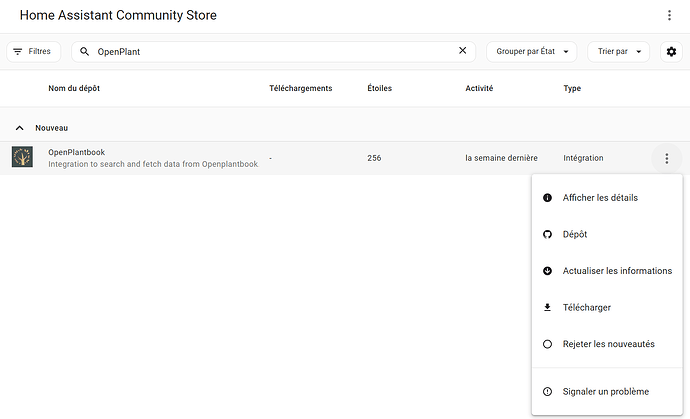Click the OpenPlantbook repository thumbnail
This screenshot has width=690, height=419.
point(22,158)
